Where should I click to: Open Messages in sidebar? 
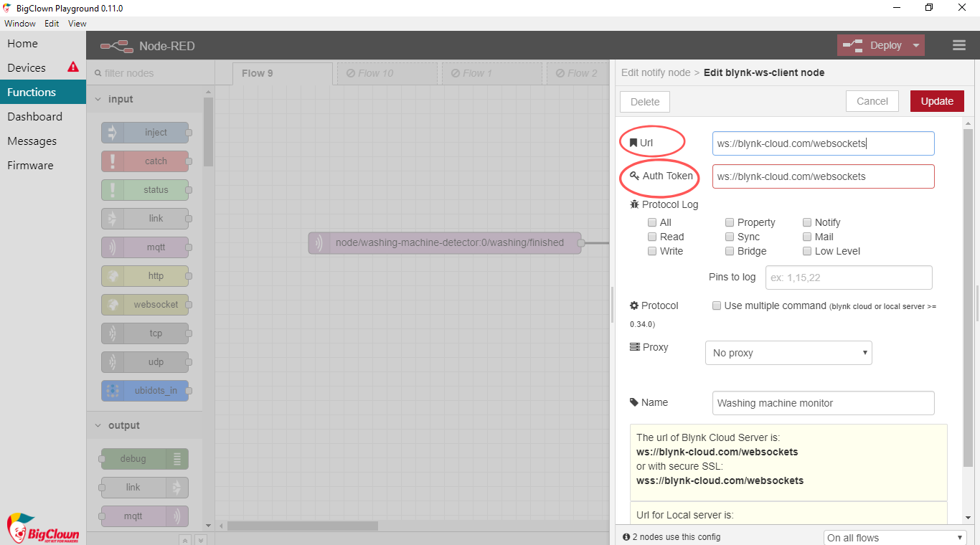coord(43,141)
